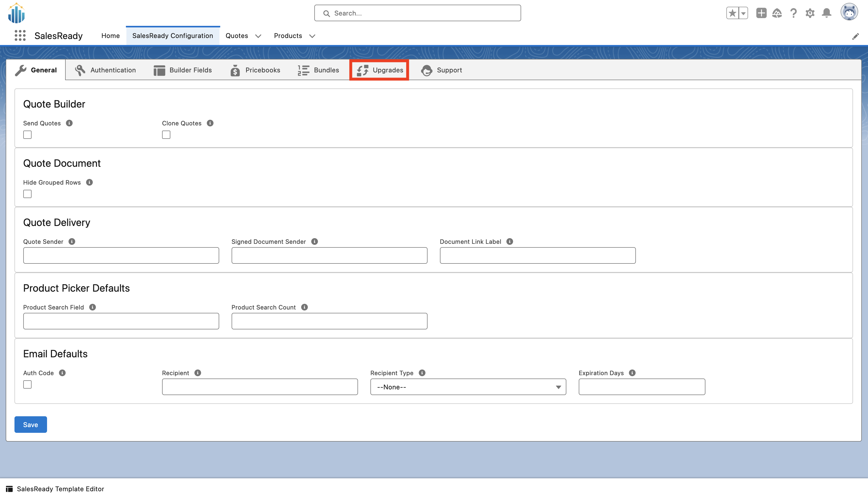Open the Setup gear icon
Viewport: 868px width, 499px height.
click(x=810, y=13)
